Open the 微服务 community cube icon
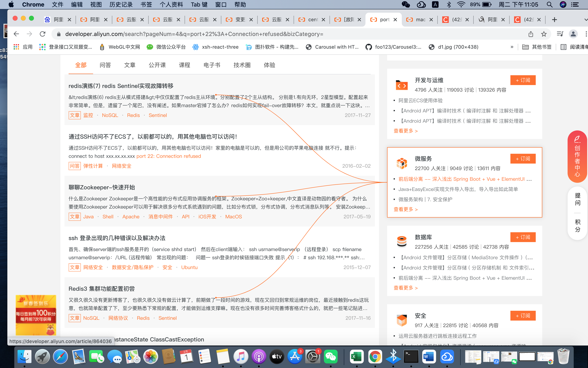The width and height of the screenshot is (588, 368). coord(402,163)
